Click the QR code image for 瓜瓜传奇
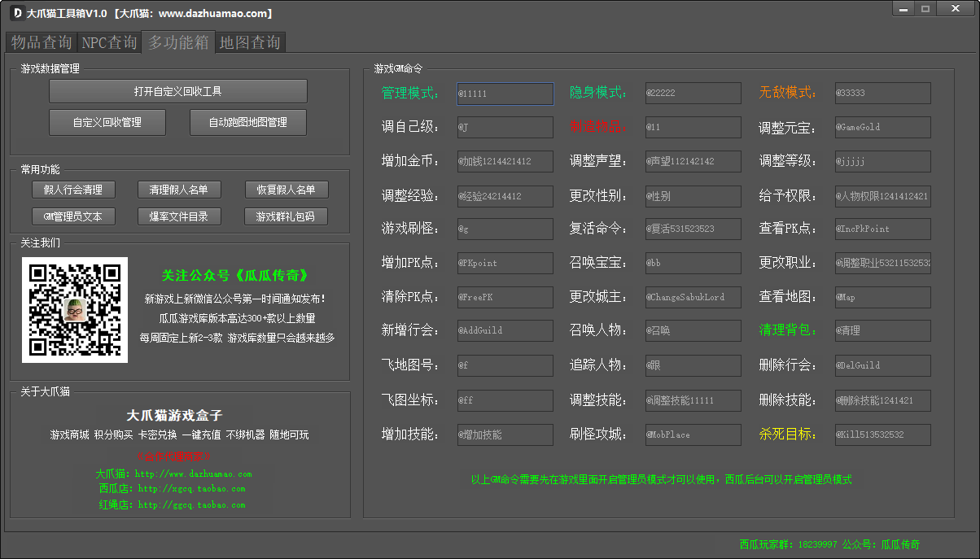 pyautogui.click(x=75, y=310)
